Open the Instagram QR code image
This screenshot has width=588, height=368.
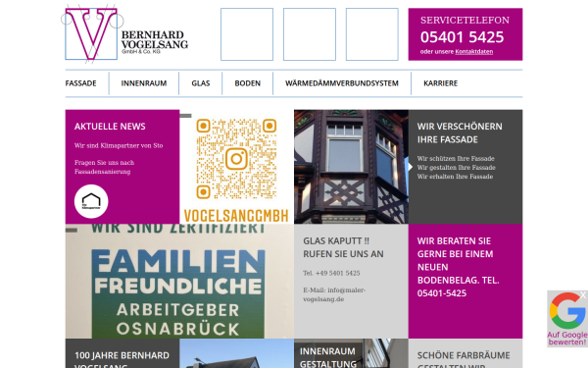pos(236,159)
